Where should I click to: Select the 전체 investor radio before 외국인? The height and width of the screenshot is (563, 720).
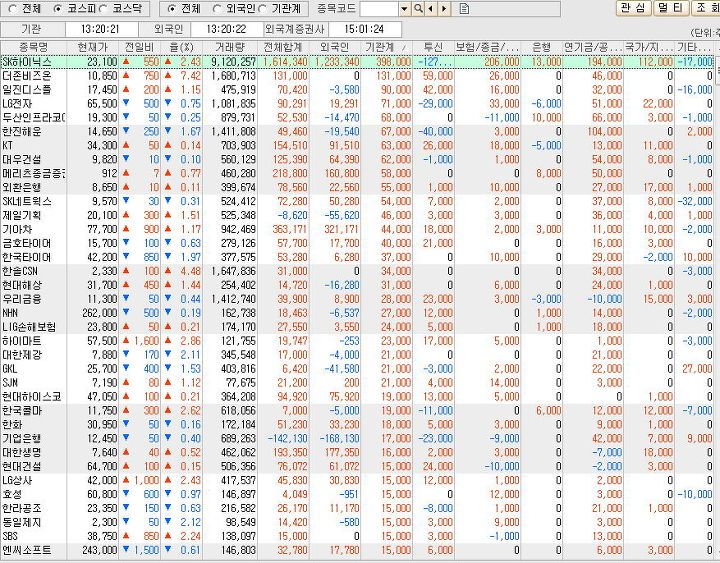click(x=172, y=8)
